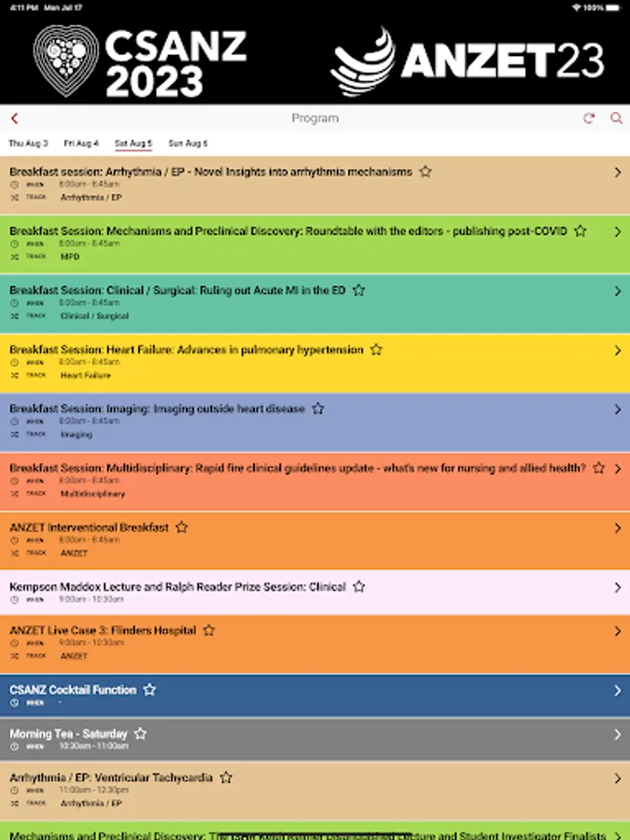Star the ANZET Interventional Breakfast

182,527
